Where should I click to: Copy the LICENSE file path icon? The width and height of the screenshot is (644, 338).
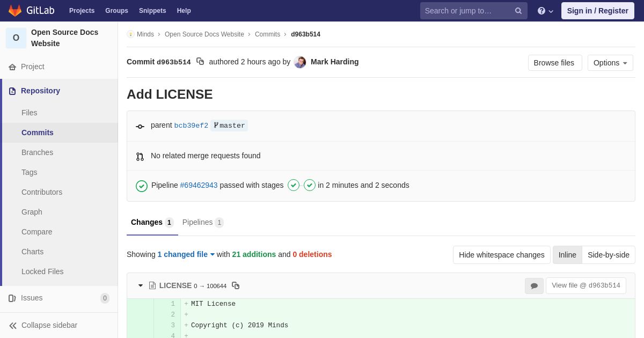[236, 285]
